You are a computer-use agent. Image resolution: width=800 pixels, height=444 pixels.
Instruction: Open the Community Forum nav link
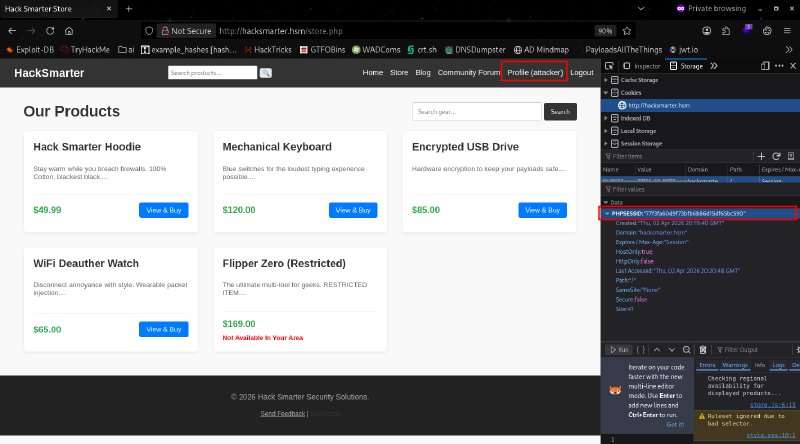coord(468,72)
